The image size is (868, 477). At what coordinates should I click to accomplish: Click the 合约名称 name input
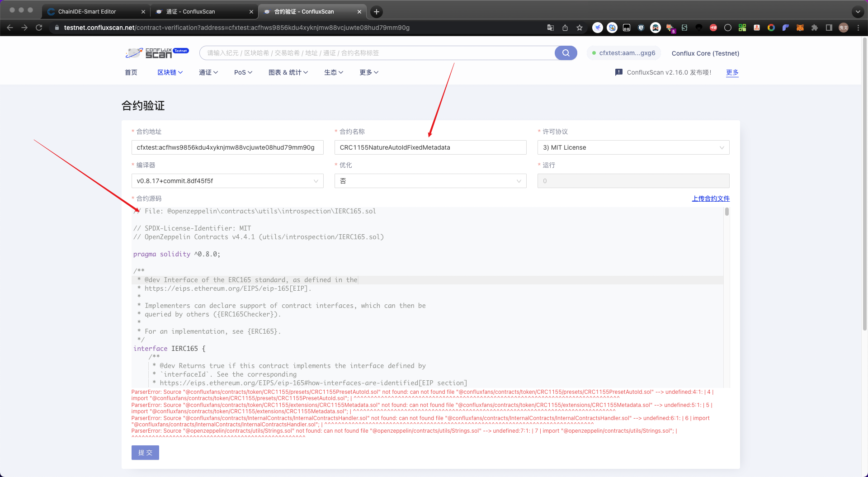point(430,147)
